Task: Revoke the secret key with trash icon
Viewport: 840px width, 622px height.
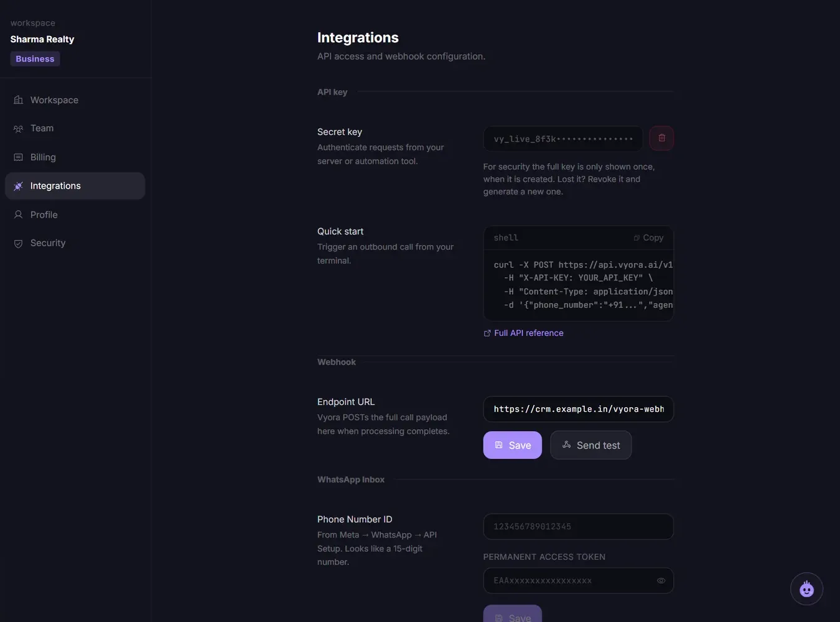Action: coord(661,138)
